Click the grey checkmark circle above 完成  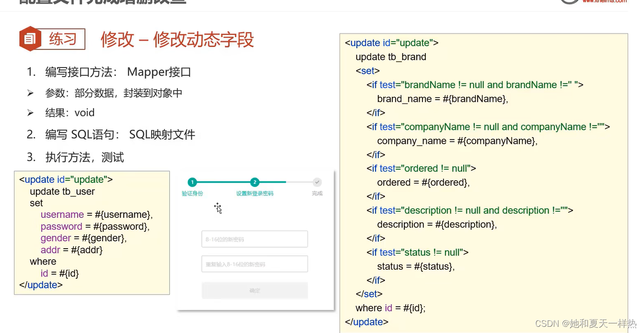pos(317,182)
